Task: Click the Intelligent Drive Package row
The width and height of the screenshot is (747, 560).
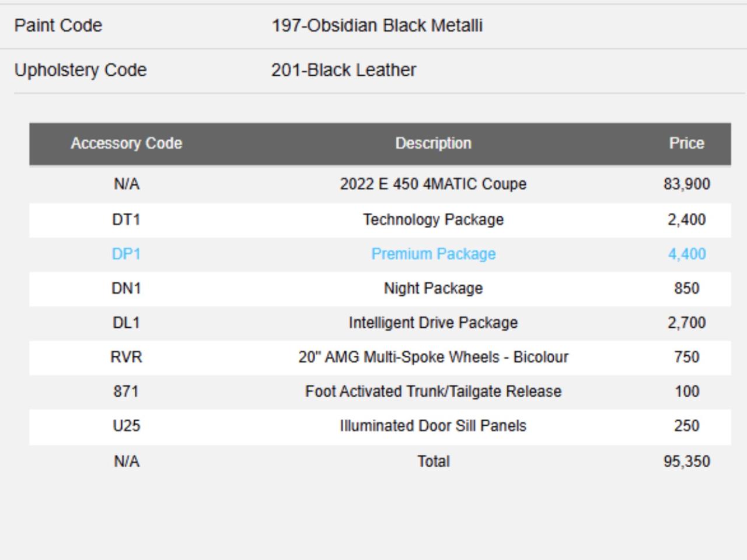Action: tap(380, 323)
